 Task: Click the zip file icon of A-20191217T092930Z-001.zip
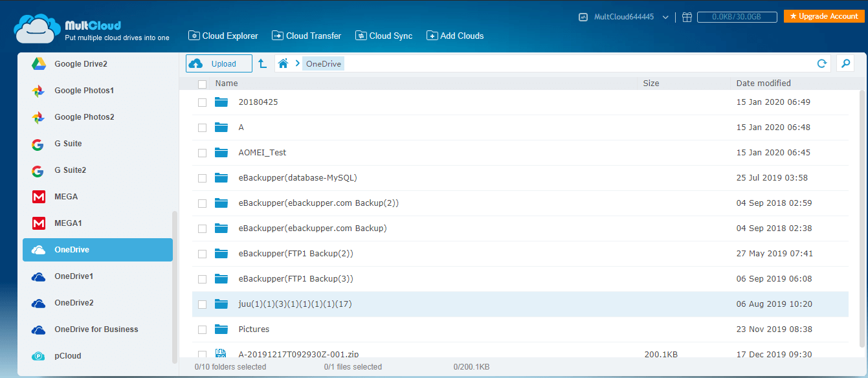pyautogui.click(x=221, y=353)
